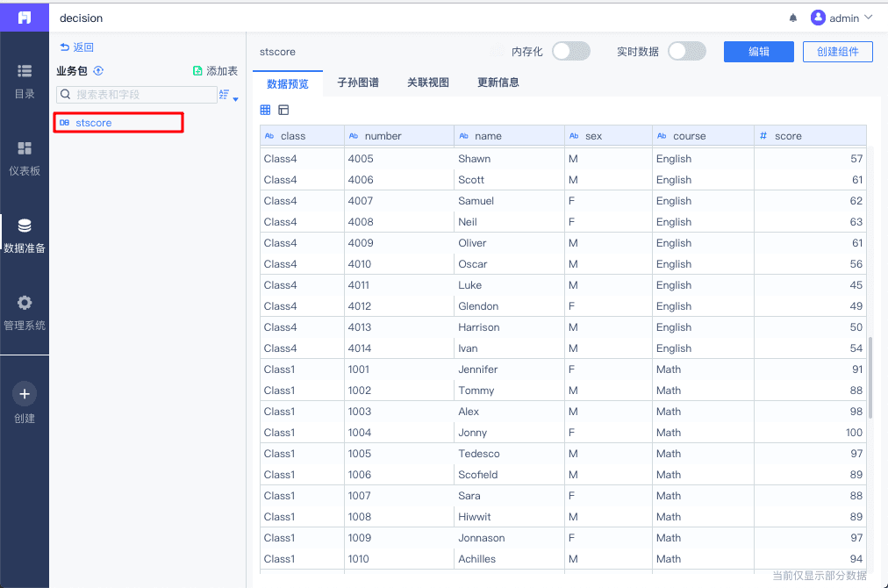888x588 pixels.
Task: Open the sort order dropdown icon
Action: point(228,95)
